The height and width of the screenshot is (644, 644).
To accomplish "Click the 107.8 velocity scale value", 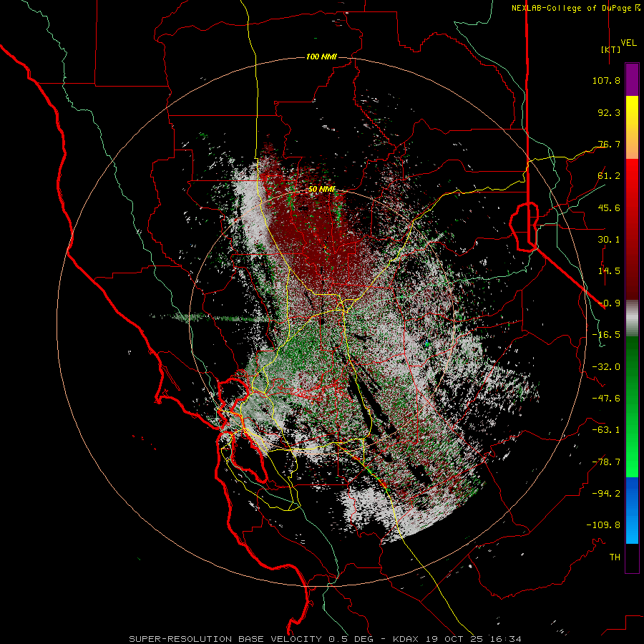I will coord(606,80).
